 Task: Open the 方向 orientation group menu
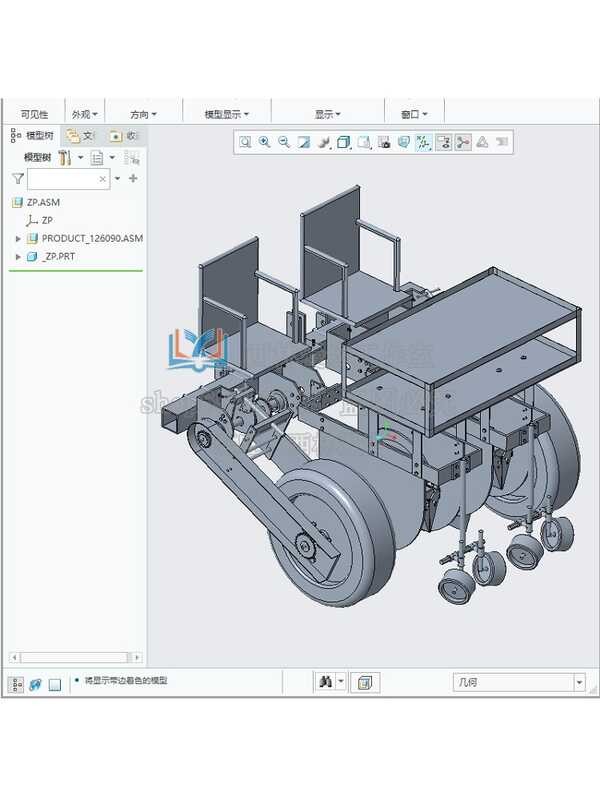tap(143, 114)
